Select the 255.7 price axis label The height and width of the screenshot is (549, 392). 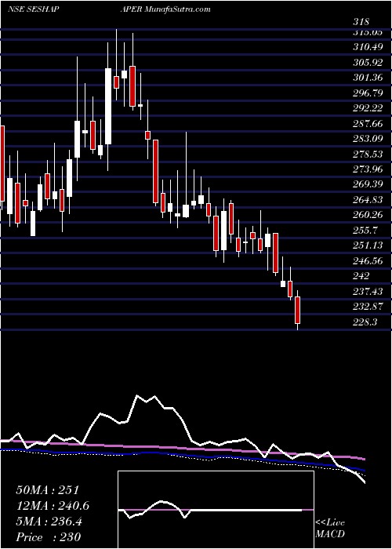click(x=365, y=230)
